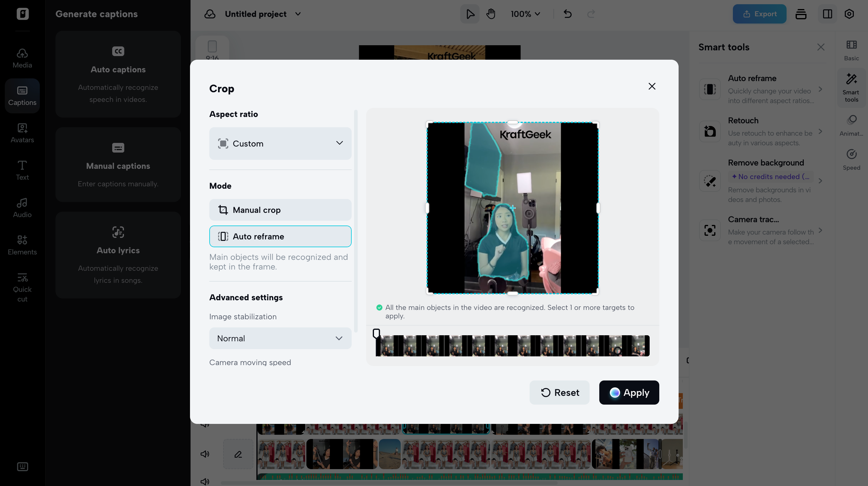The height and width of the screenshot is (486, 868).
Task: Switch to the Avatars sidebar tab
Action: [22, 133]
